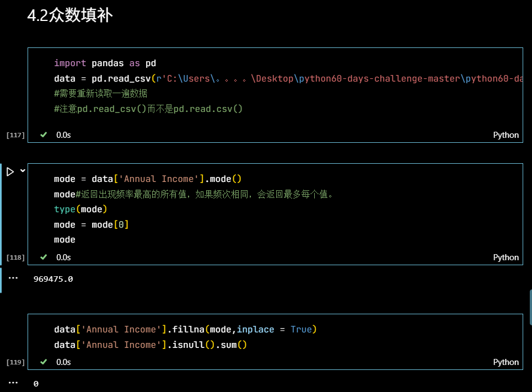Click the execution count label [117]

[15, 135]
